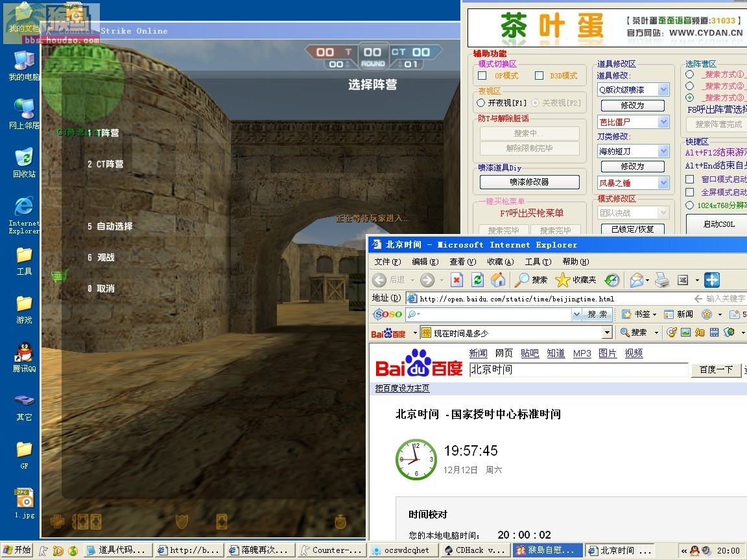Click the Stop button in Internet Explorer toolbar
The height and width of the screenshot is (560, 747).
[456, 280]
